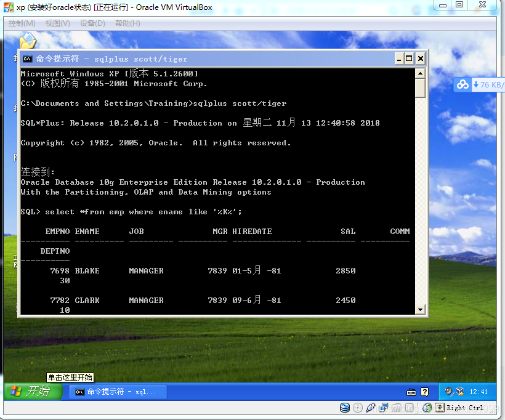
Task: Click the command prompt window title icon
Action: pyautogui.click(x=27, y=59)
